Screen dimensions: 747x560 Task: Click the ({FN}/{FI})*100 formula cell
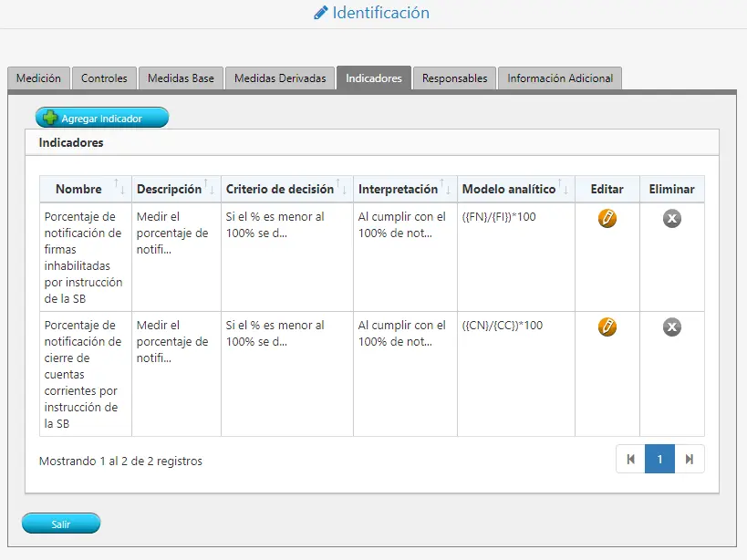pyautogui.click(x=516, y=257)
